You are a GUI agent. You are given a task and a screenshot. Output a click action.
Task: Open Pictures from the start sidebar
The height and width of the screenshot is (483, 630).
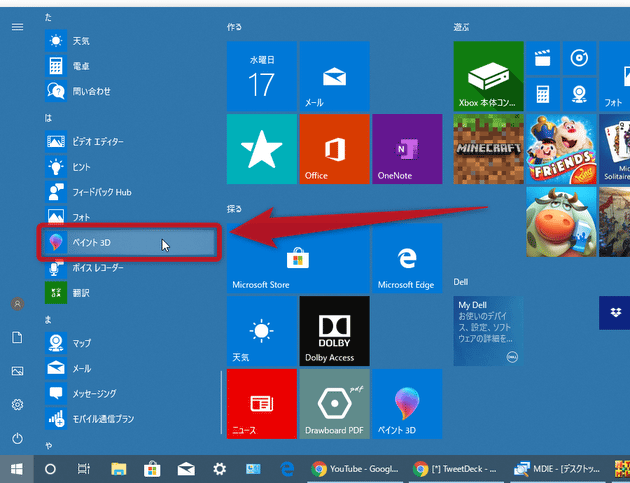(17, 371)
